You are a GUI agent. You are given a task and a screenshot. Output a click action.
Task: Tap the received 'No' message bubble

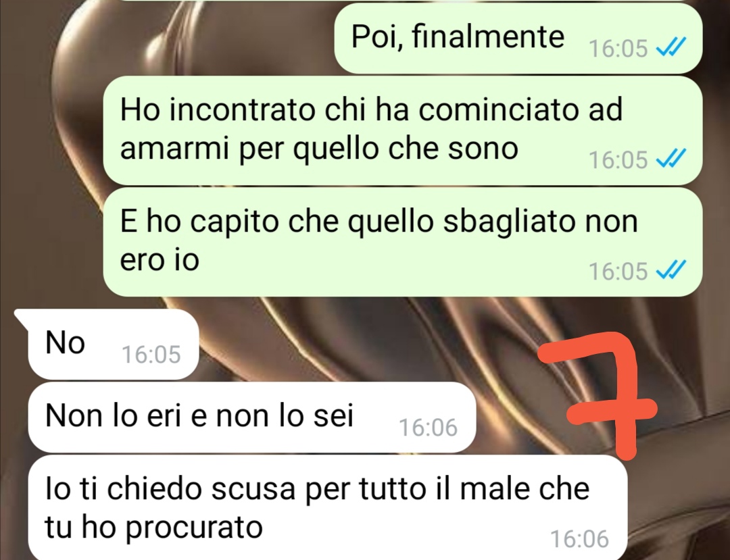point(113,345)
